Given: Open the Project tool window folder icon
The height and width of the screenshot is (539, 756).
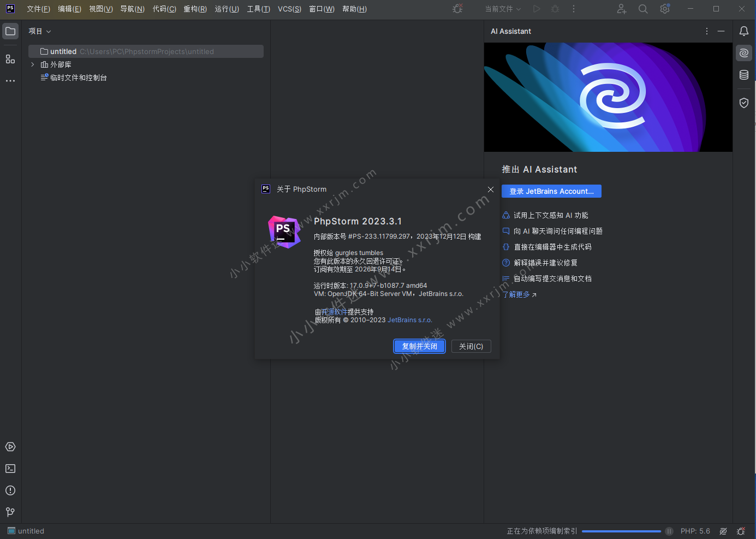Looking at the screenshot, I should [x=10, y=31].
